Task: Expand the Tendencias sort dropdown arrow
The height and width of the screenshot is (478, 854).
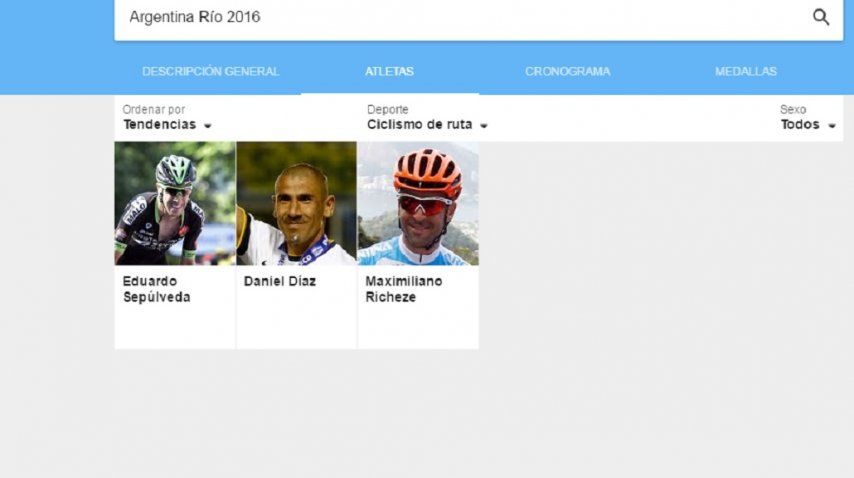Action: pyautogui.click(x=208, y=126)
